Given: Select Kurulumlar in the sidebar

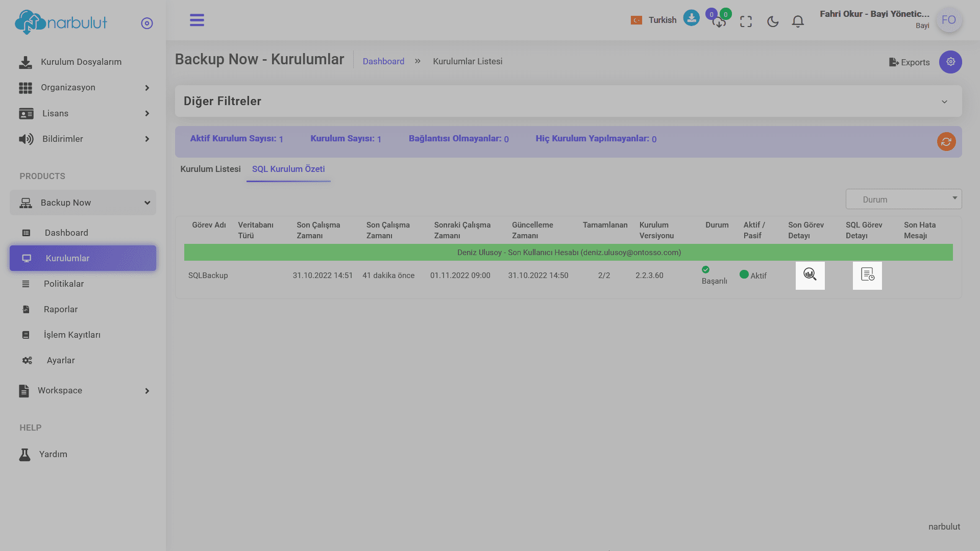Looking at the screenshot, I should [x=83, y=258].
